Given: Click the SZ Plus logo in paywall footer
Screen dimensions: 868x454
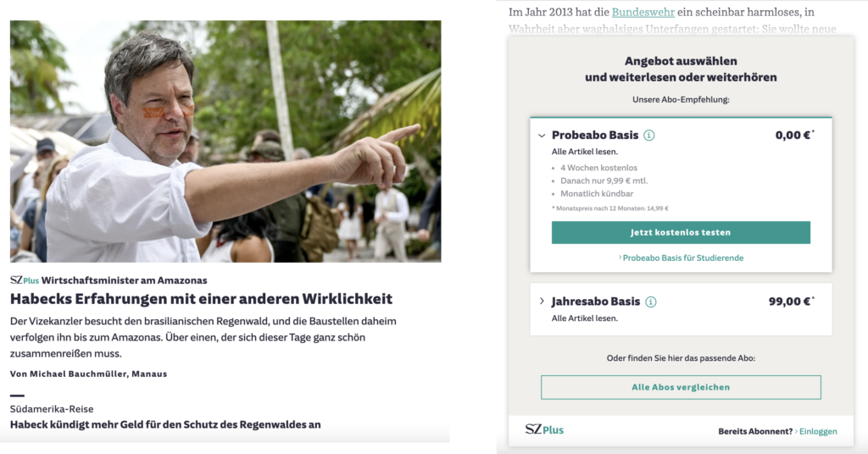Looking at the screenshot, I should (x=544, y=429).
